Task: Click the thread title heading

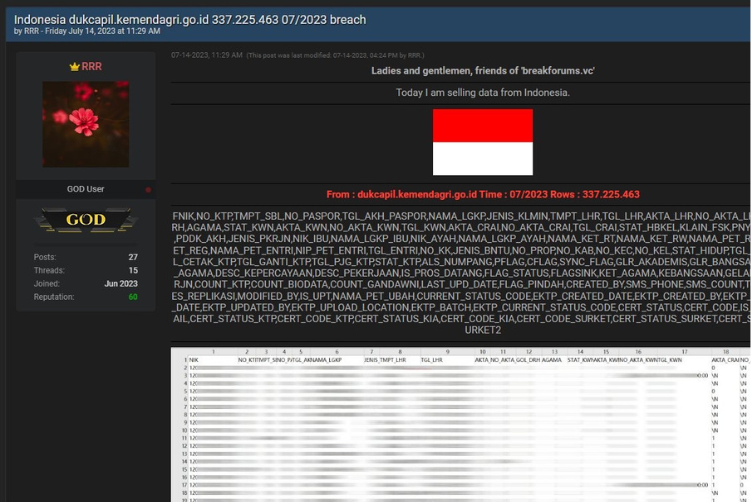Action: tap(190, 19)
